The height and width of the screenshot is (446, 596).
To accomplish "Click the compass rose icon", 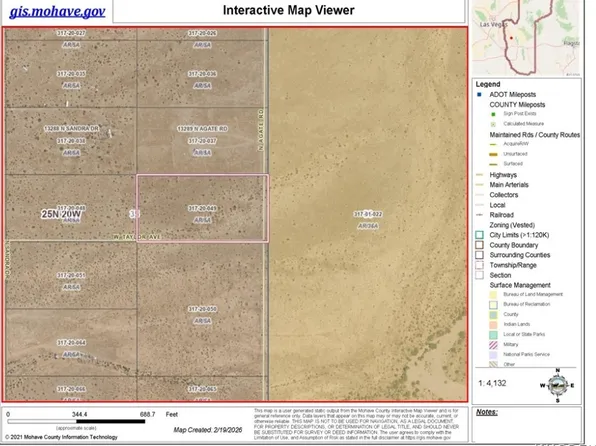I will [558, 385].
